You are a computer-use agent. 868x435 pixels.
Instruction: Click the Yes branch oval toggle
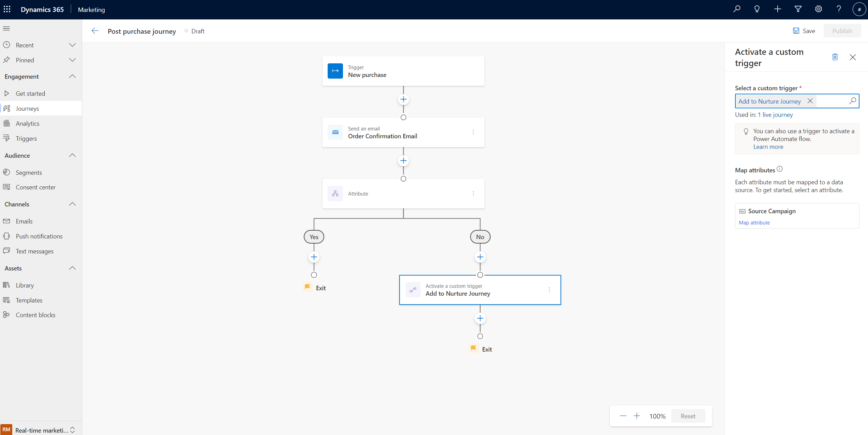click(x=314, y=237)
